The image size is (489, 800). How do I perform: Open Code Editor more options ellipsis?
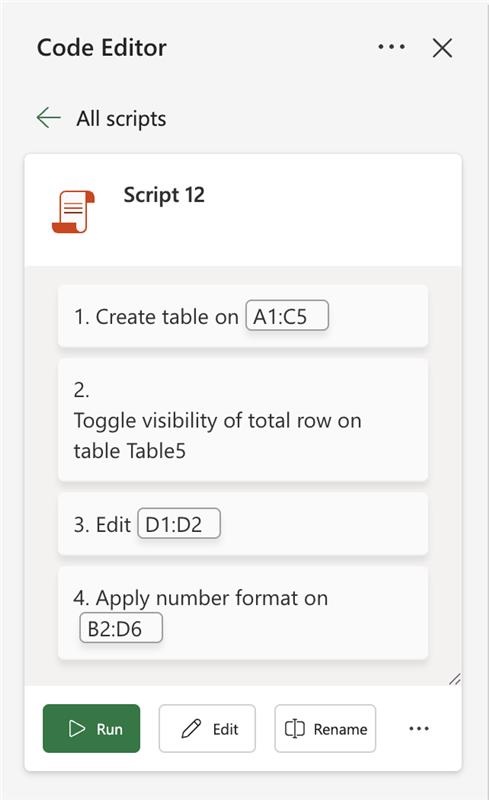pyautogui.click(x=392, y=47)
